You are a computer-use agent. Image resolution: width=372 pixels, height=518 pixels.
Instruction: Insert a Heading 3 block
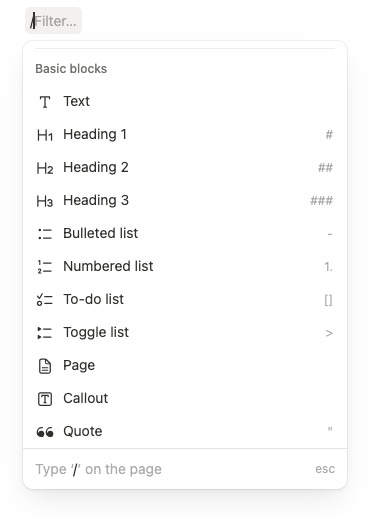pyautogui.click(x=185, y=201)
